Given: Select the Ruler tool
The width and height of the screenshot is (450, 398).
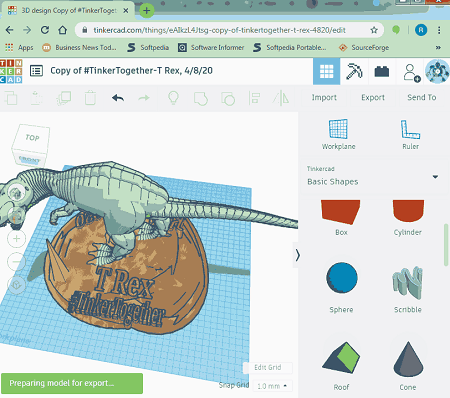Looking at the screenshot, I should tap(410, 134).
